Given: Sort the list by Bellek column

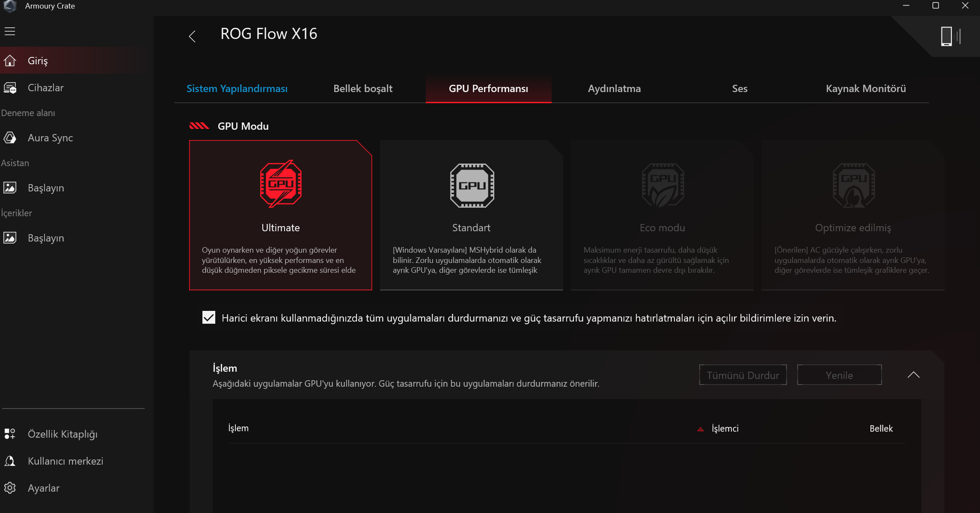Looking at the screenshot, I should coord(881,428).
